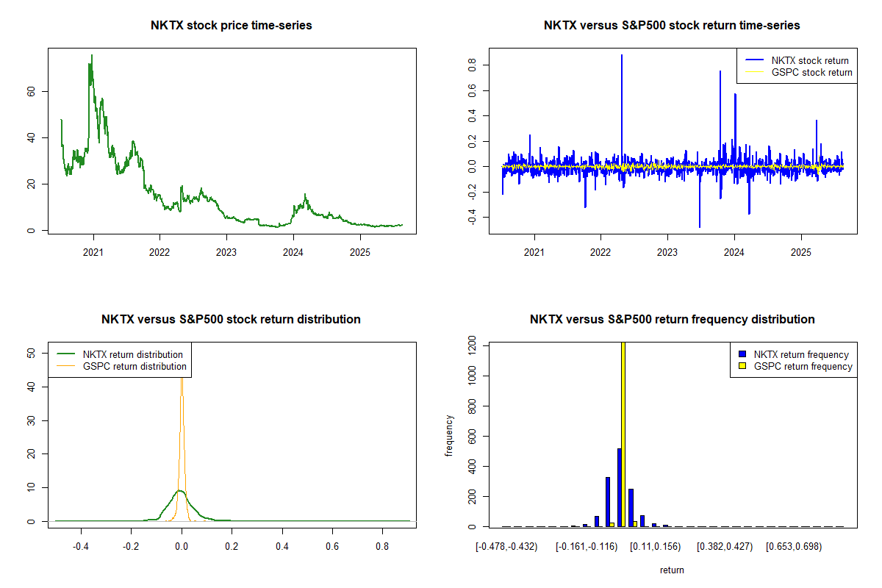882x588 pixels.
Task: Click the blue NKTX return frequency legend square
Action: 743,355
